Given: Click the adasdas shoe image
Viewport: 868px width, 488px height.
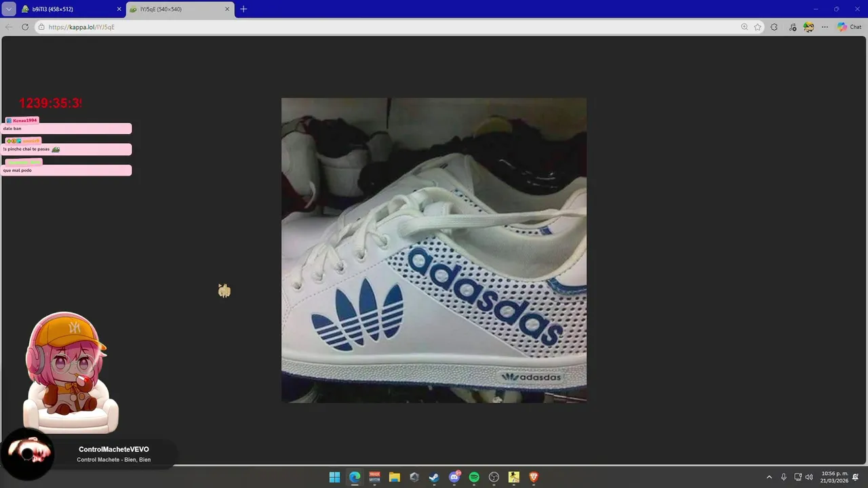Looking at the screenshot, I should pos(434,250).
